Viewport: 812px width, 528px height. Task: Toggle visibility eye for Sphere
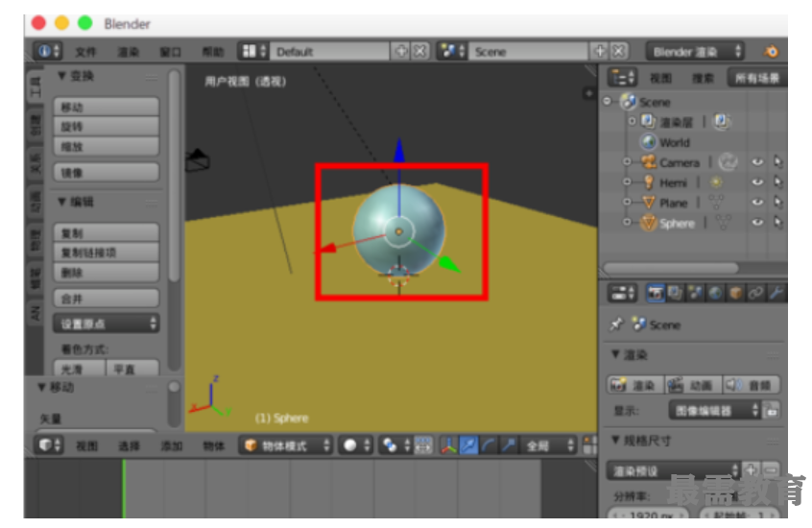coord(757,223)
